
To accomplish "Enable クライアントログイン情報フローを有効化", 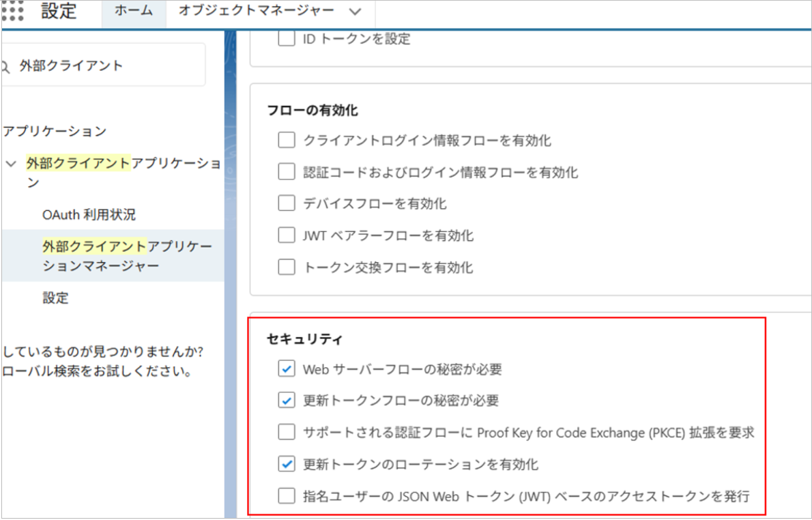I will pos(286,141).
